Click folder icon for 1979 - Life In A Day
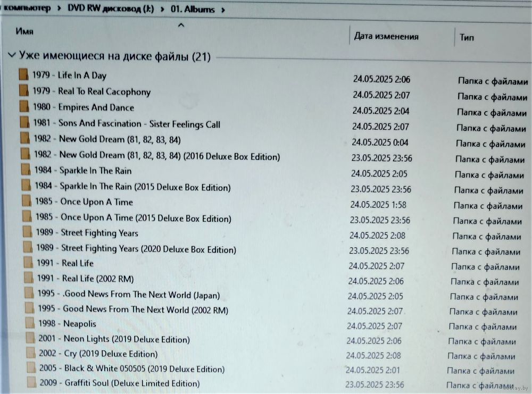Image resolution: width=532 pixels, height=394 pixels. click(x=23, y=74)
